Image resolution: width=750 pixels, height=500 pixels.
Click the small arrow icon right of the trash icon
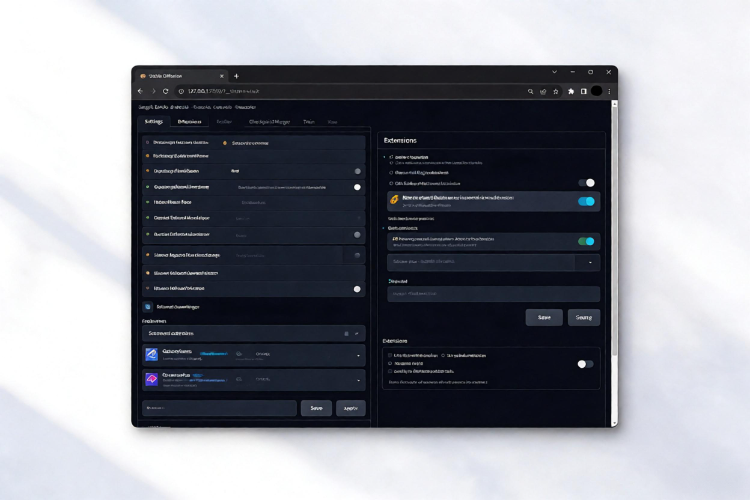(357, 333)
